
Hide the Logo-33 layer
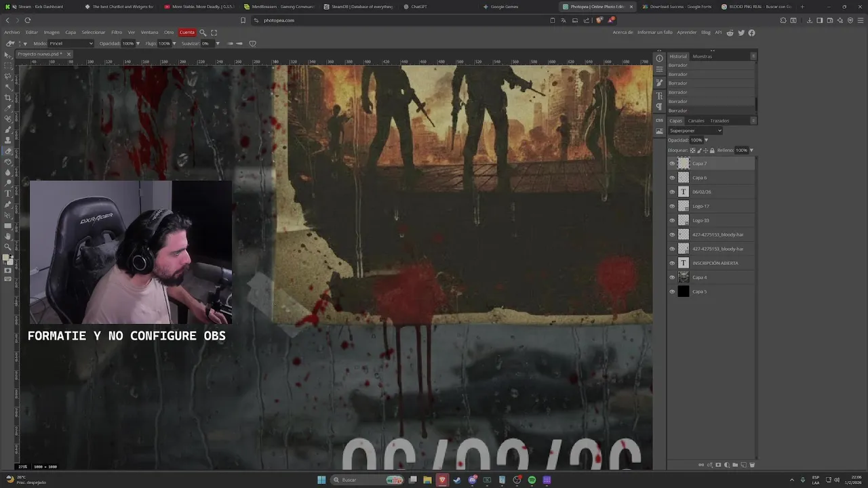coord(672,220)
